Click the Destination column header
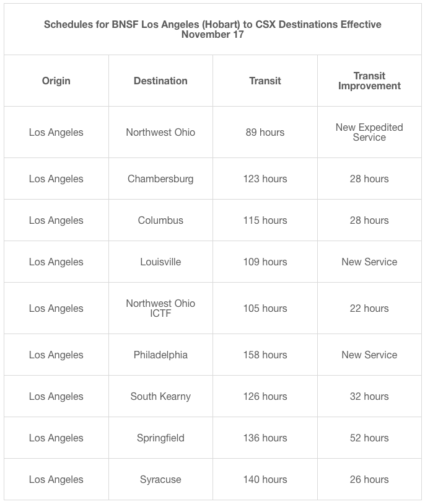The width and height of the screenshot is (425, 504). pyautogui.click(x=160, y=81)
